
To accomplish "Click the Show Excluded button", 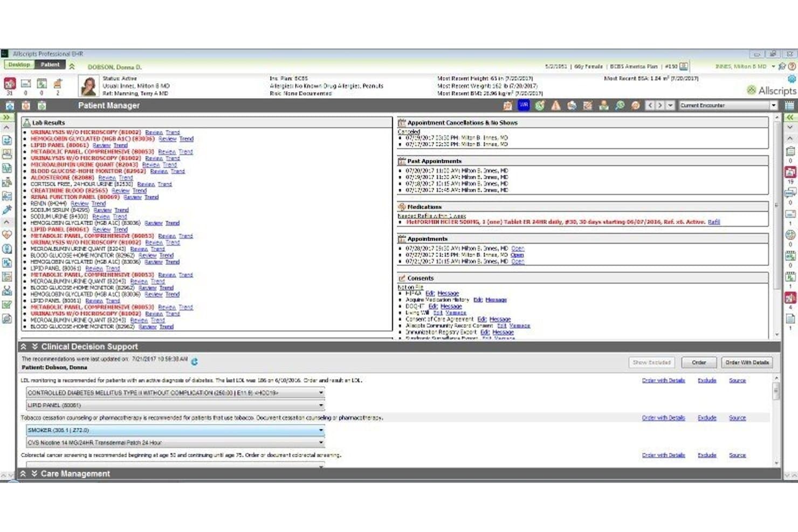I will pyautogui.click(x=651, y=363).
